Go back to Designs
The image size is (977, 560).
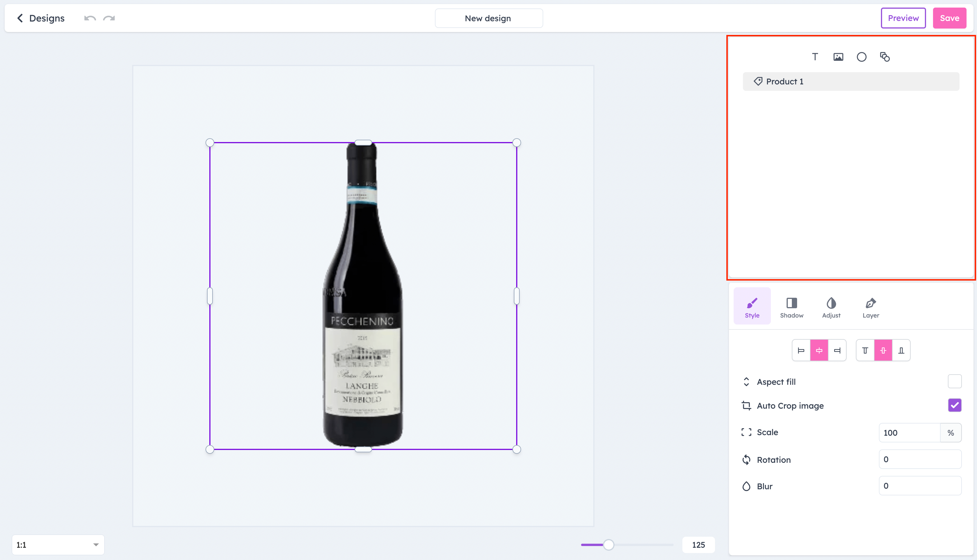coord(40,18)
